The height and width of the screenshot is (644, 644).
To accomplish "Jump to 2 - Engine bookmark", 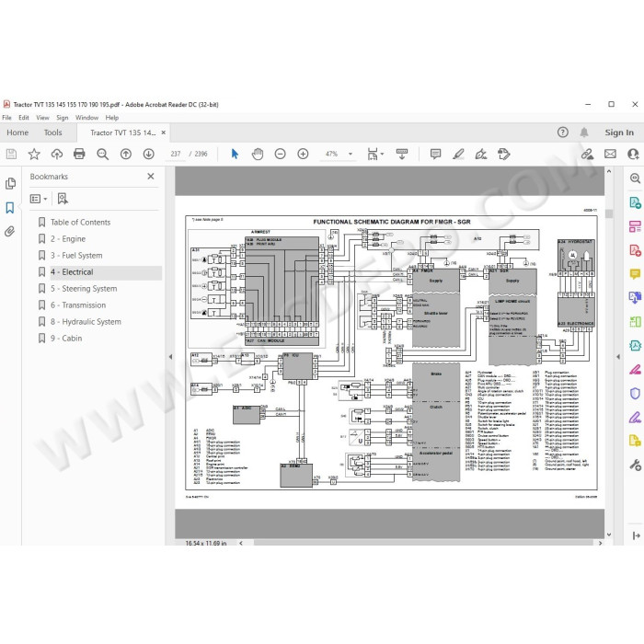I will click(x=68, y=238).
